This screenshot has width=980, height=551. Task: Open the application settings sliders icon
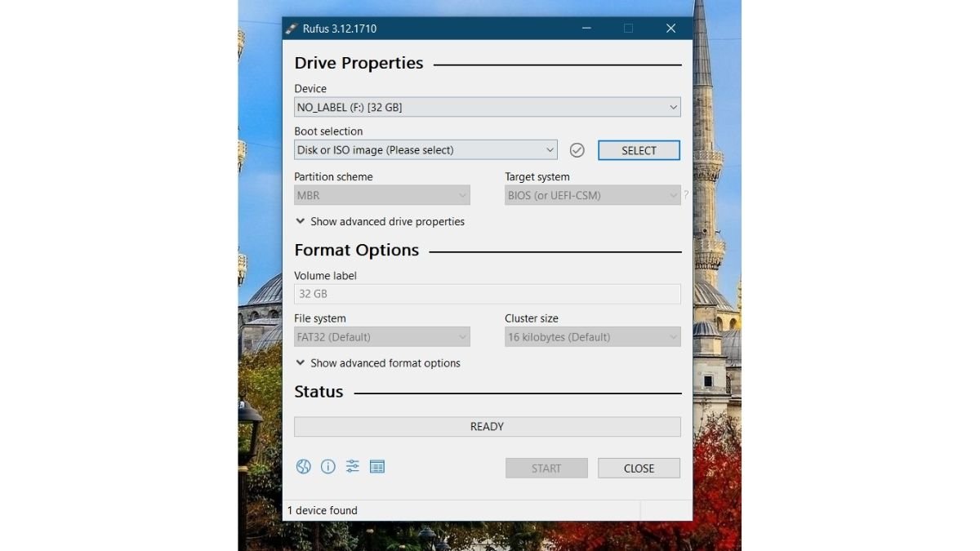(352, 467)
